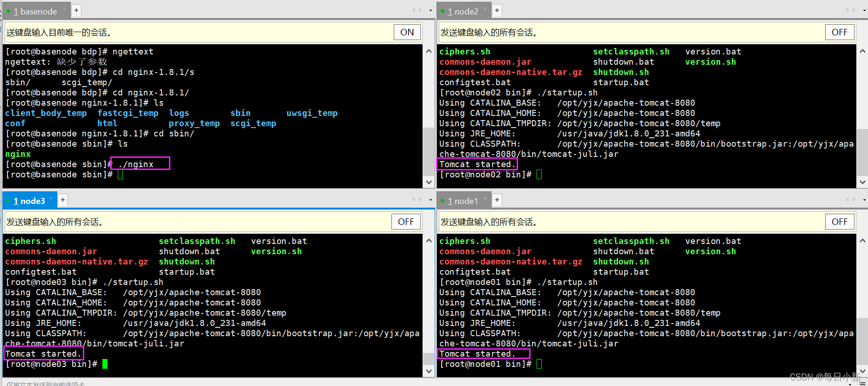Click 'ciphers.sh' in node2 terminal
The width and height of the screenshot is (868, 386).
465,52
